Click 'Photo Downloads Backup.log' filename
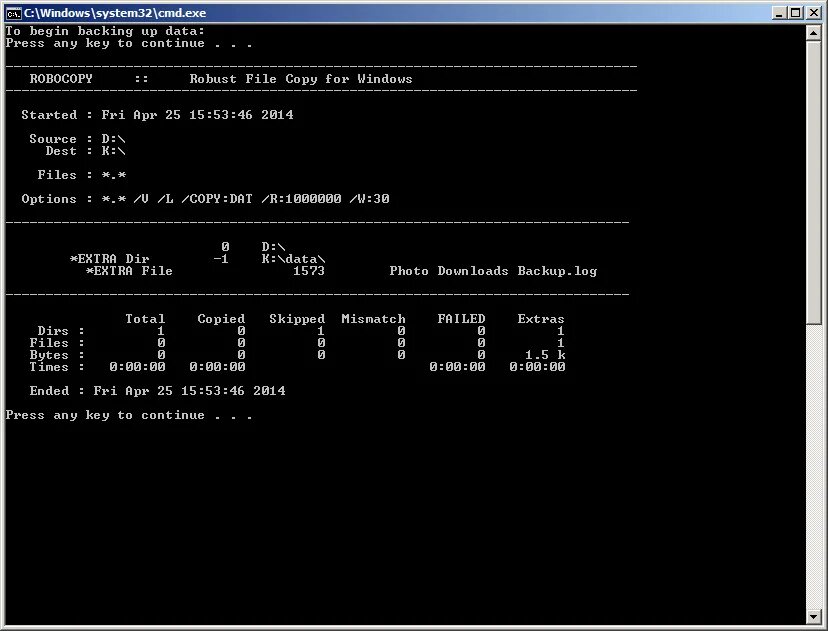 [x=493, y=271]
